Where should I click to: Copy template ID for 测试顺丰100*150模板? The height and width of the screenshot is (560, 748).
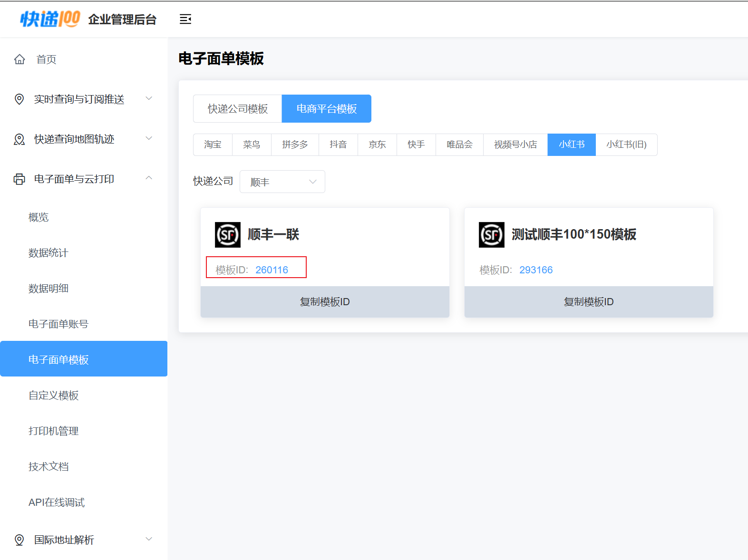pos(589,302)
